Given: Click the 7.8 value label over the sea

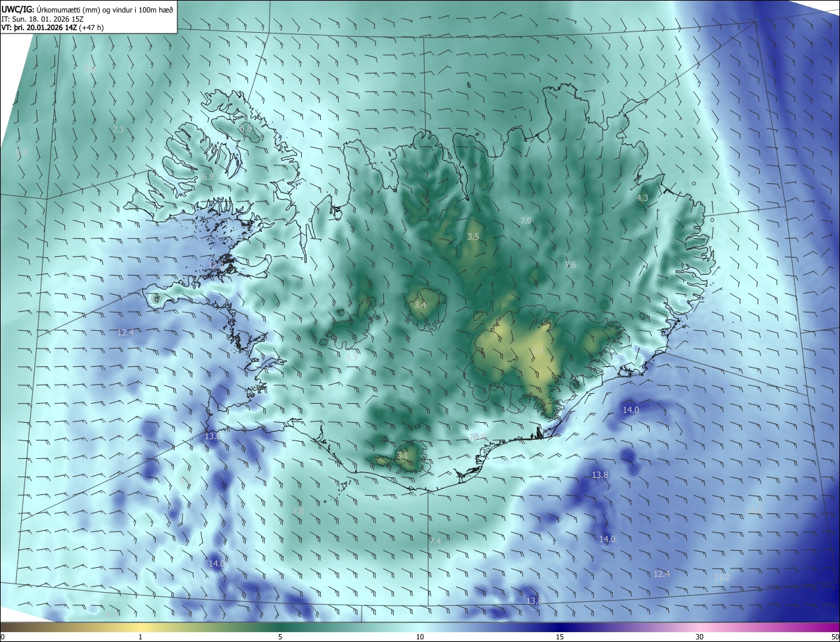Looking at the screenshot, I should (297, 511).
